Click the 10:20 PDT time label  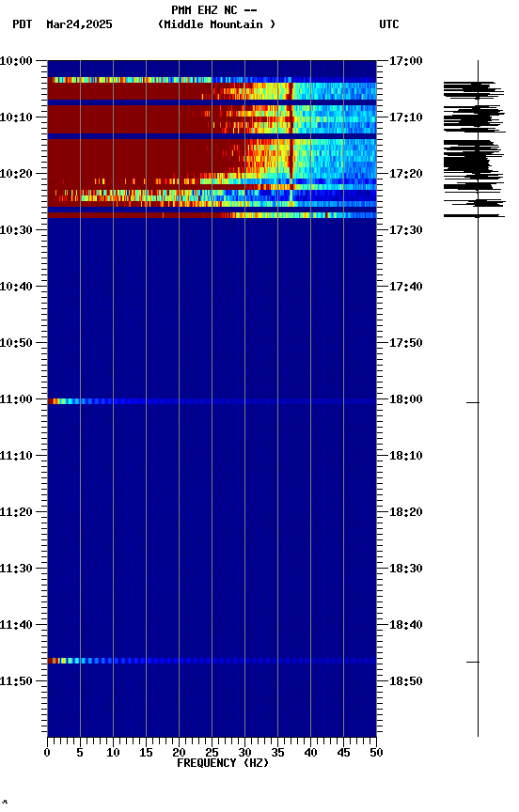point(16,174)
